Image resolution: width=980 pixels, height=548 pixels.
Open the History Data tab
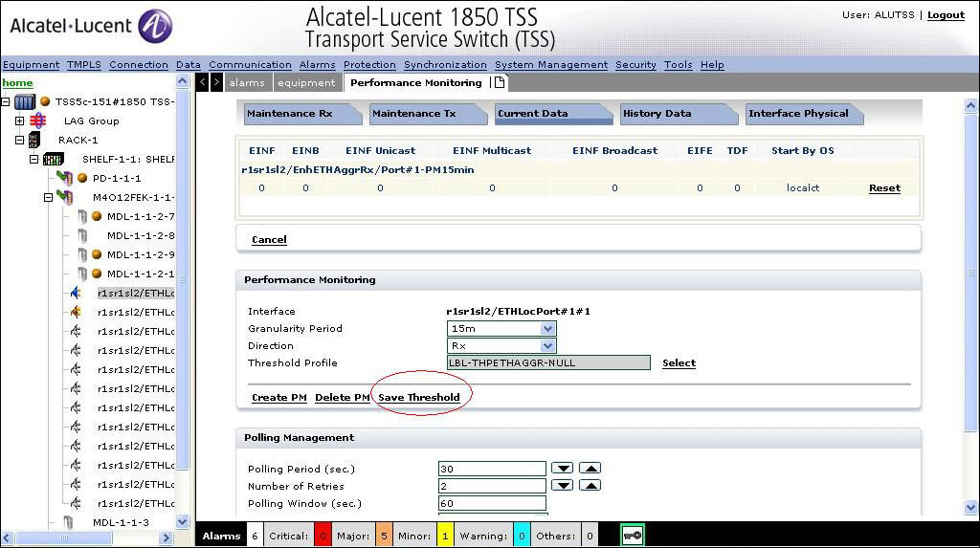tap(679, 114)
